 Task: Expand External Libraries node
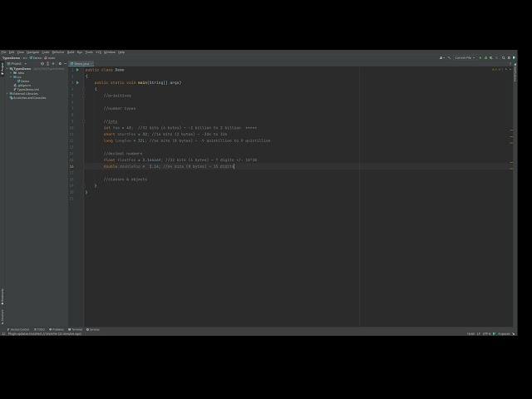click(7, 94)
